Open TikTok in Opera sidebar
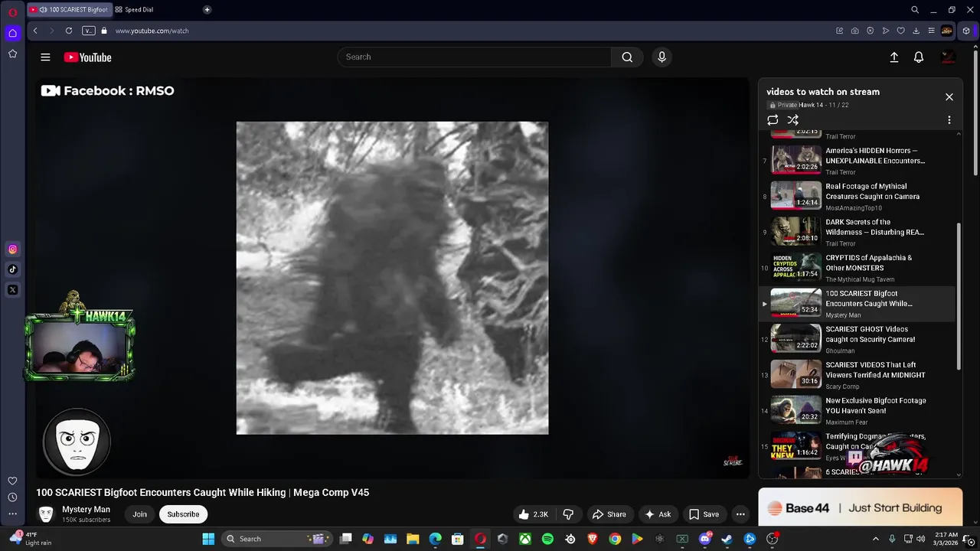The width and height of the screenshot is (980, 551). (13, 269)
